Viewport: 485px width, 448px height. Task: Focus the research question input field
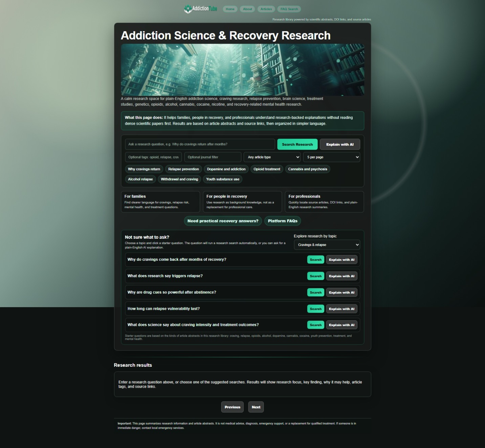(200, 144)
